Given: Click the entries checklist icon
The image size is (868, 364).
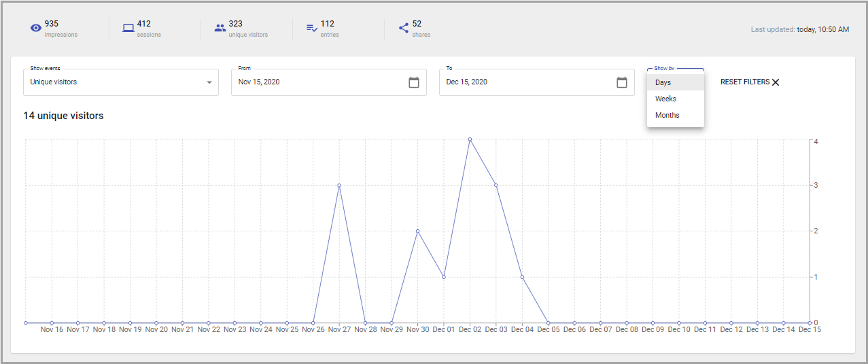Looking at the screenshot, I should (x=311, y=28).
